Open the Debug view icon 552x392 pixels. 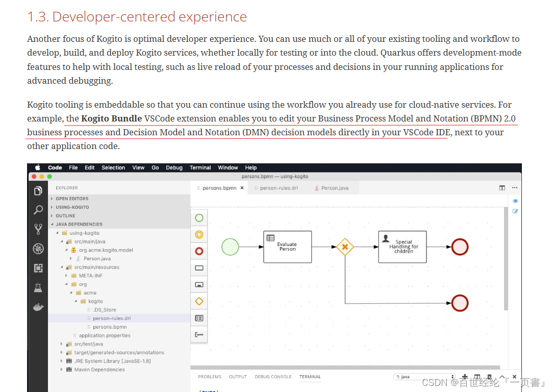(x=38, y=249)
